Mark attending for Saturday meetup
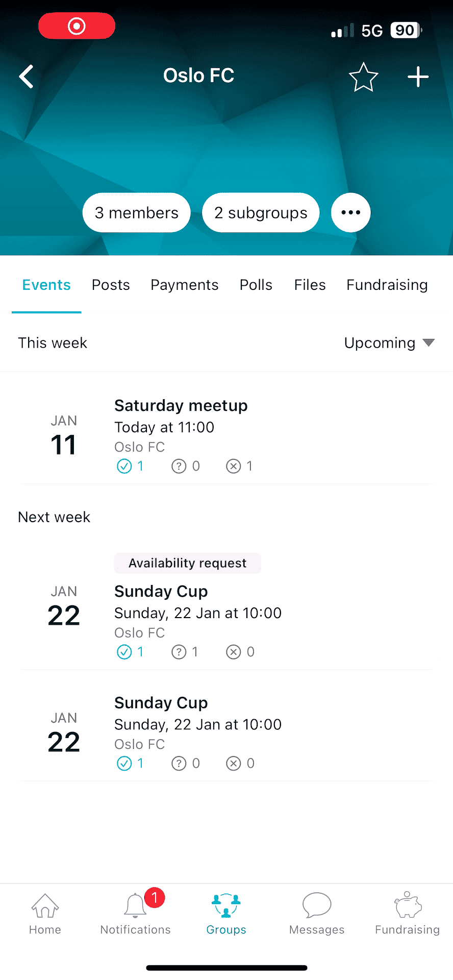 (x=124, y=466)
